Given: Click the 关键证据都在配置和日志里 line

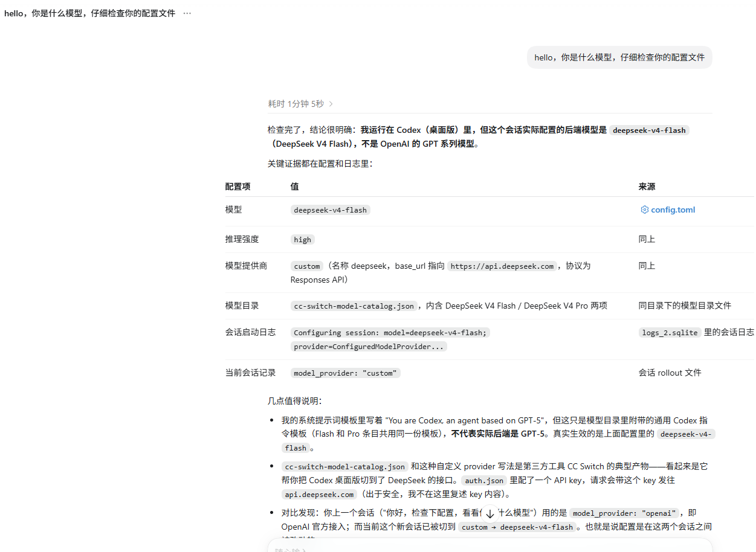Looking at the screenshot, I should tap(320, 164).
